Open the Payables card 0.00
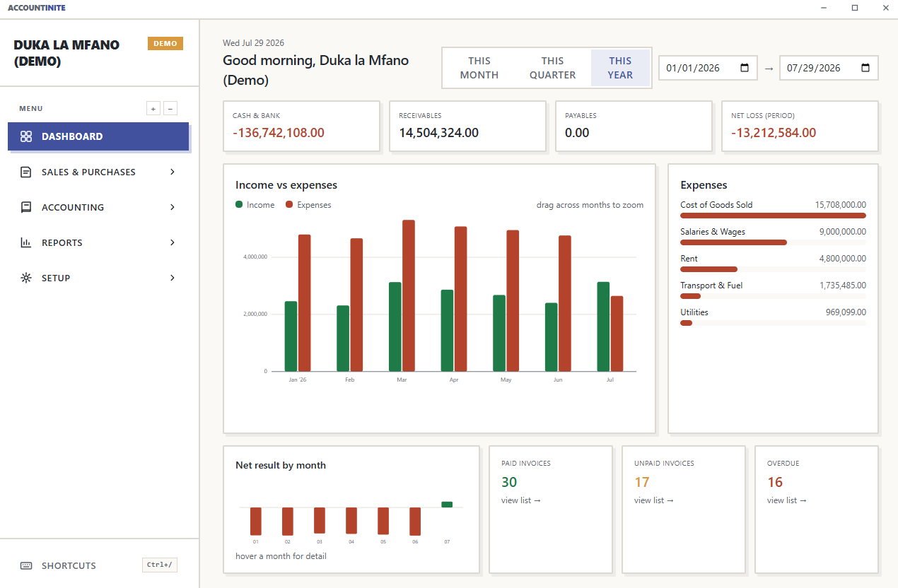This screenshot has height=588, width=898. (x=634, y=126)
